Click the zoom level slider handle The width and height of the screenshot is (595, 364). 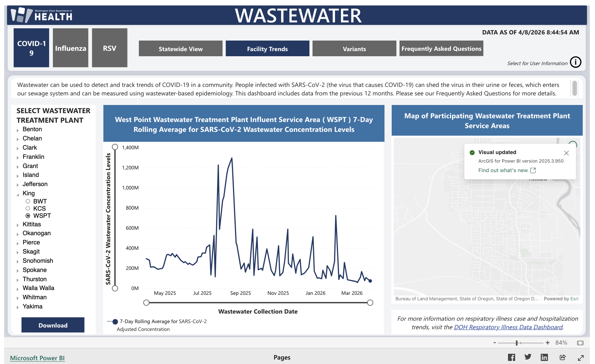[x=517, y=343]
